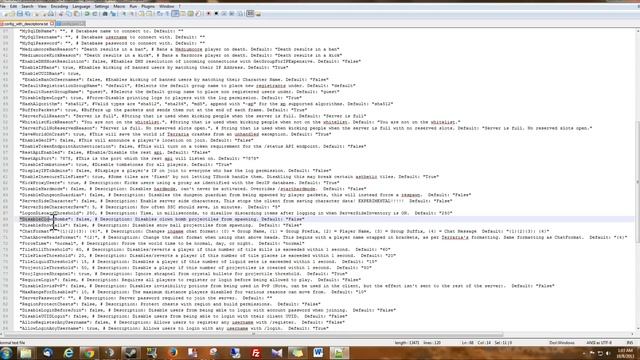
Task: Open the Window menu
Action: pyautogui.click(x=167, y=7)
